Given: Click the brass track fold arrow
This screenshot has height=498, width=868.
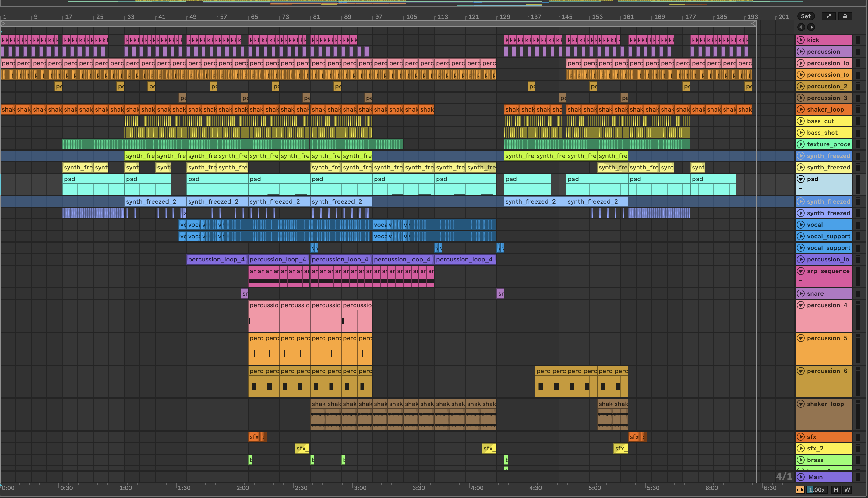Looking at the screenshot, I should point(801,460).
